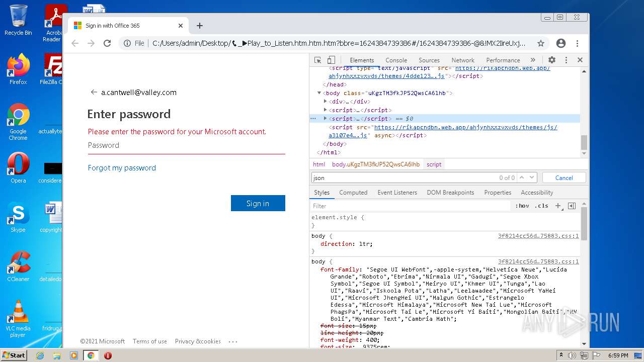Expand the highlighted script node
The height and width of the screenshot is (362, 644).
[326, 119]
